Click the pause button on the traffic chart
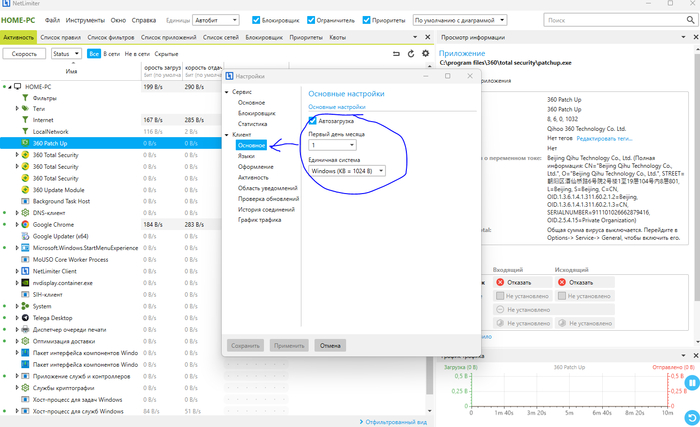Viewport: 700px width, 427px height. (x=688, y=382)
